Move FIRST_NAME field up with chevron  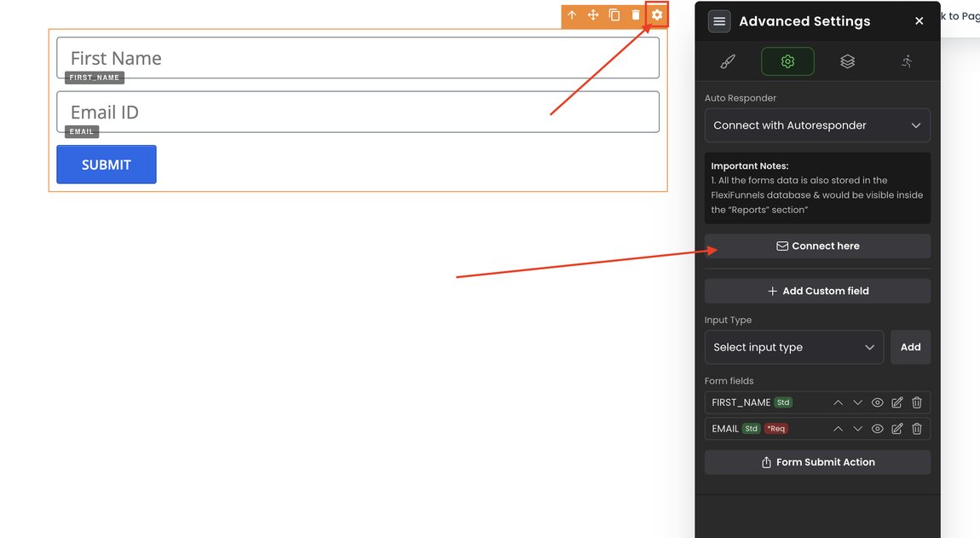pos(839,403)
